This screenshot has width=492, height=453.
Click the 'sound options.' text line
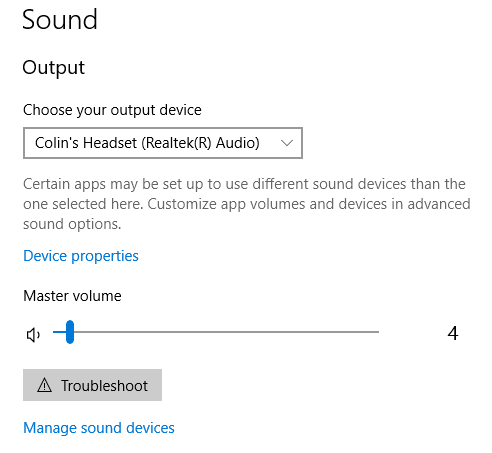(72, 224)
